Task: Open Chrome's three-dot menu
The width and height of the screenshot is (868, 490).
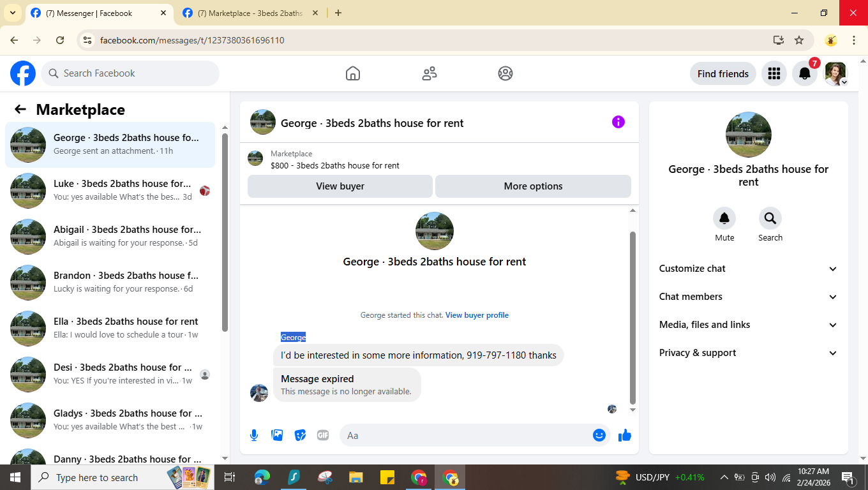Action: pos(854,40)
